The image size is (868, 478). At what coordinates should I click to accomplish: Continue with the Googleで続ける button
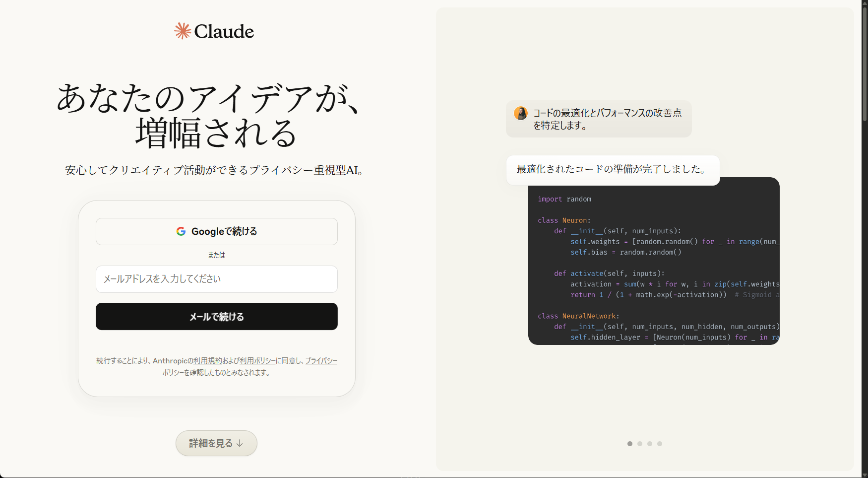(217, 231)
